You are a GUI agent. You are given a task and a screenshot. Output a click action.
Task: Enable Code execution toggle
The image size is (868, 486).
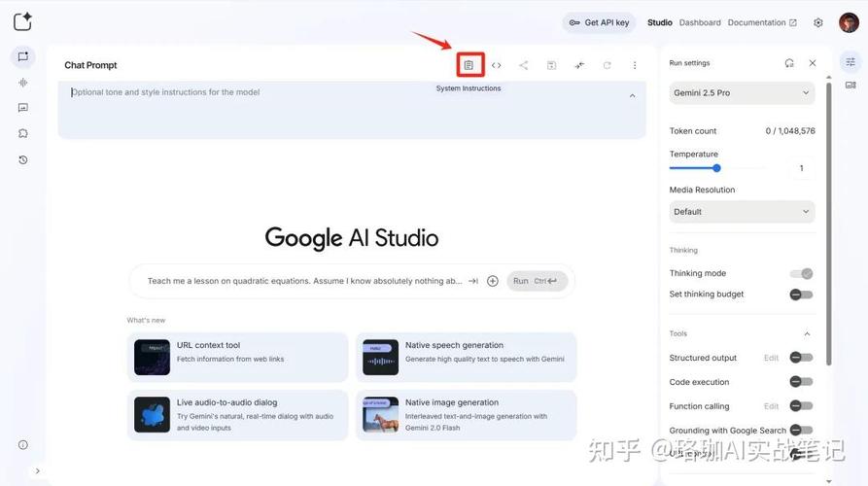click(x=801, y=381)
